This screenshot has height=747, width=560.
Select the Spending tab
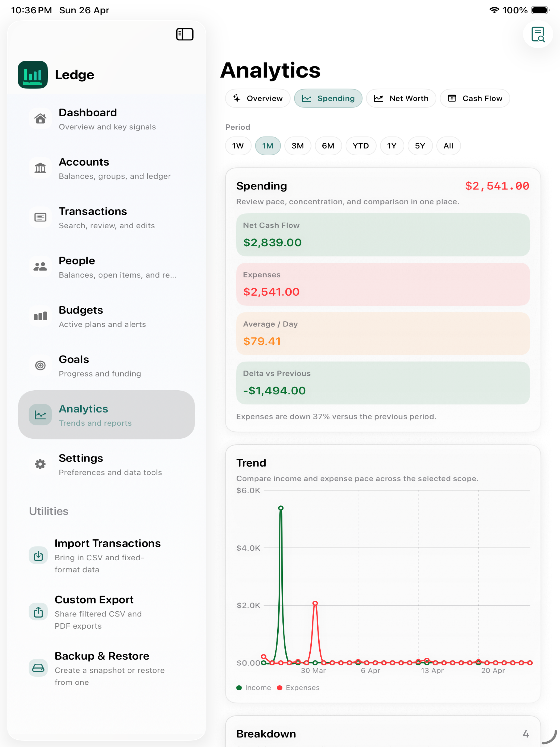click(328, 98)
